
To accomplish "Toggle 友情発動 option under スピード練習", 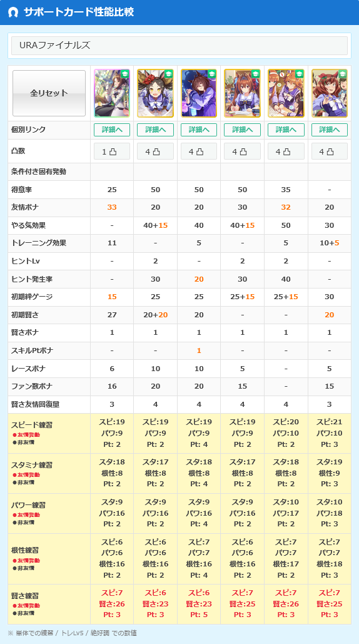I will coord(26,434).
